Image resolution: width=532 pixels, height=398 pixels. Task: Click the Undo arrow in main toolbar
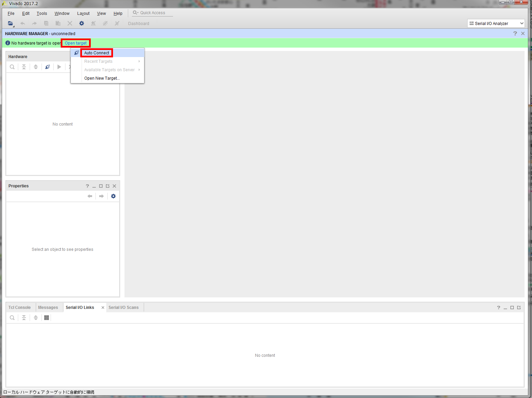(23, 24)
